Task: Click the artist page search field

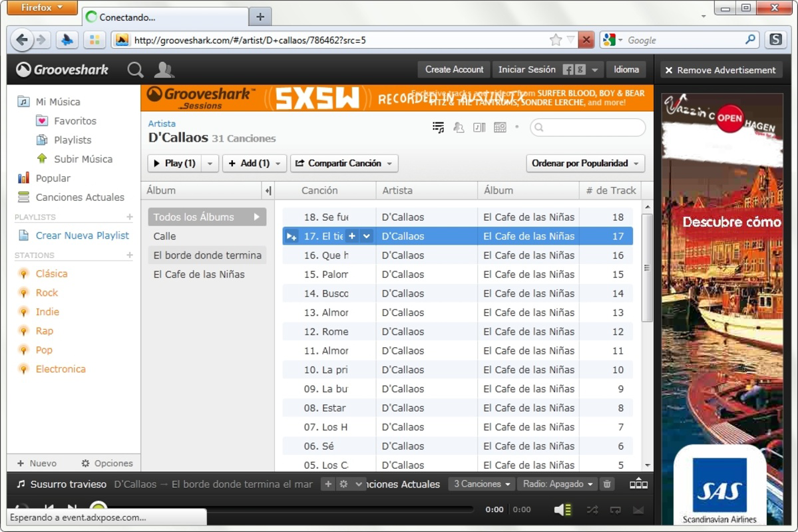Action: tap(588, 128)
